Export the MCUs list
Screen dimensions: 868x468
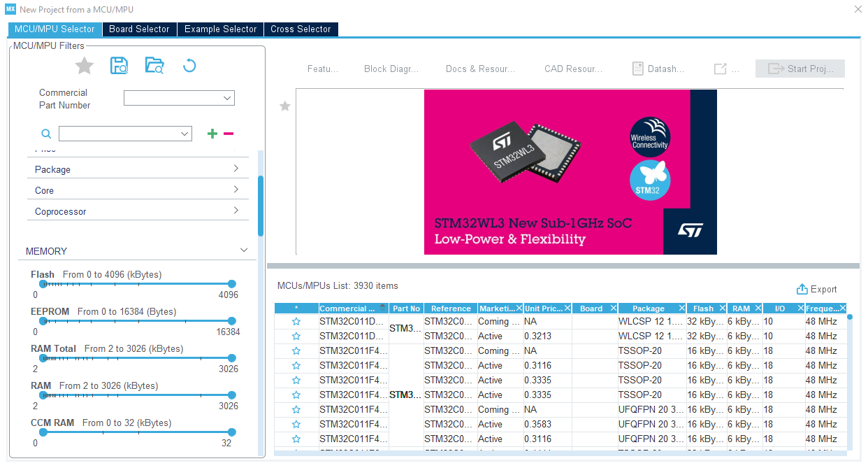point(816,289)
